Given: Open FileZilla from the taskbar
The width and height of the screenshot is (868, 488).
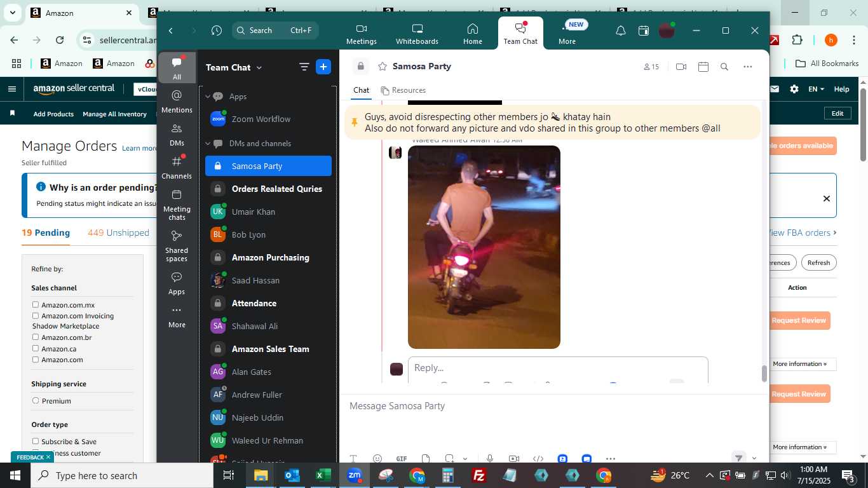Looking at the screenshot, I should (x=479, y=475).
